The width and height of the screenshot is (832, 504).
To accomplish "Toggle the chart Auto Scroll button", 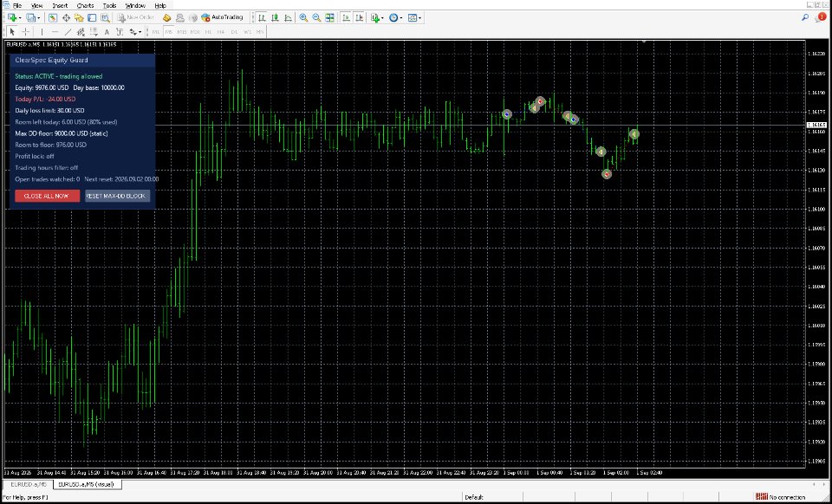I will pos(346,17).
